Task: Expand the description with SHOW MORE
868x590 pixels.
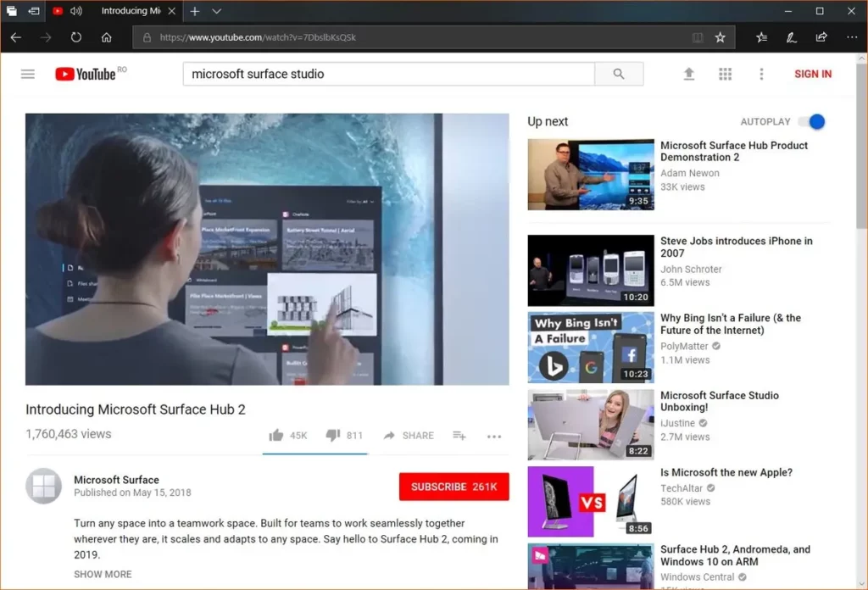Action: tap(103, 574)
